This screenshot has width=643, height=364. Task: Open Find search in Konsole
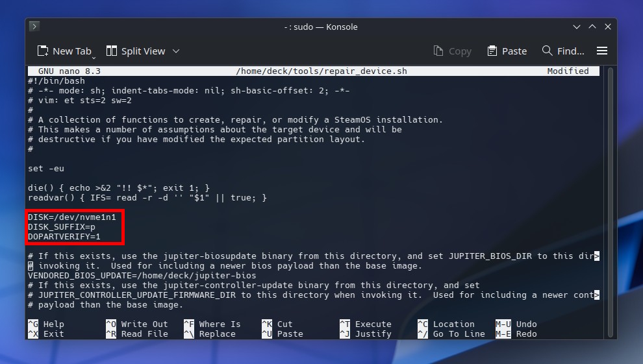(563, 51)
